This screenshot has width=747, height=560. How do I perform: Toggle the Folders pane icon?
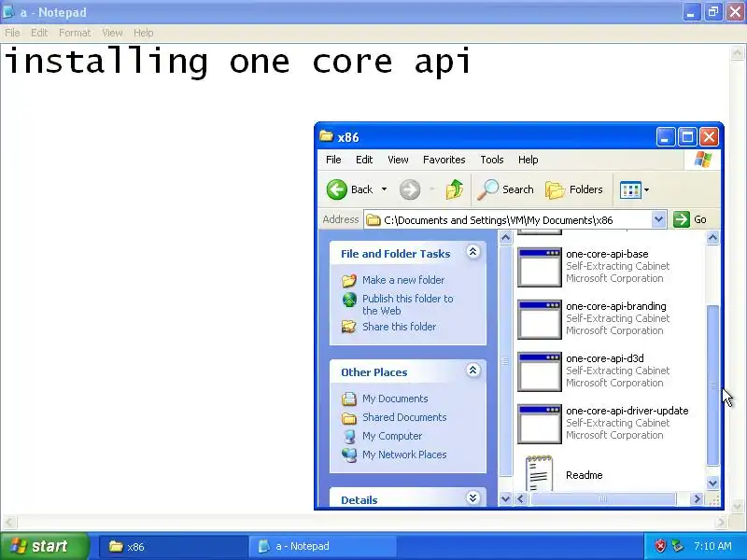pyautogui.click(x=555, y=189)
